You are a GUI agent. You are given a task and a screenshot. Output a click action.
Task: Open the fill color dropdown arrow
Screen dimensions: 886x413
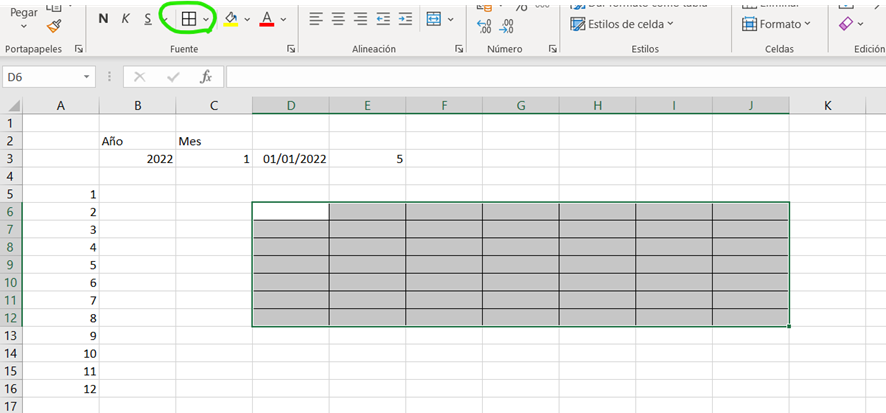(247, 19)
